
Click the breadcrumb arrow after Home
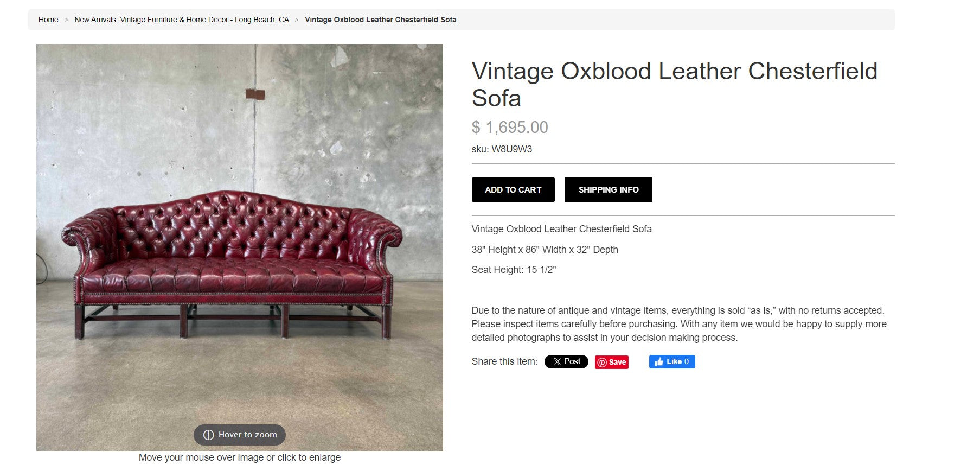pos(66,20)
